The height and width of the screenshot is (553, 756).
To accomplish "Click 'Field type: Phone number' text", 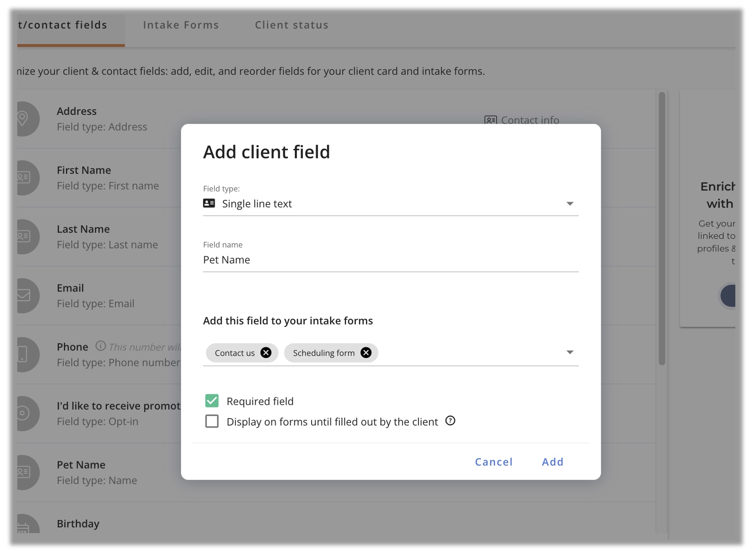I will pos(119,362).
